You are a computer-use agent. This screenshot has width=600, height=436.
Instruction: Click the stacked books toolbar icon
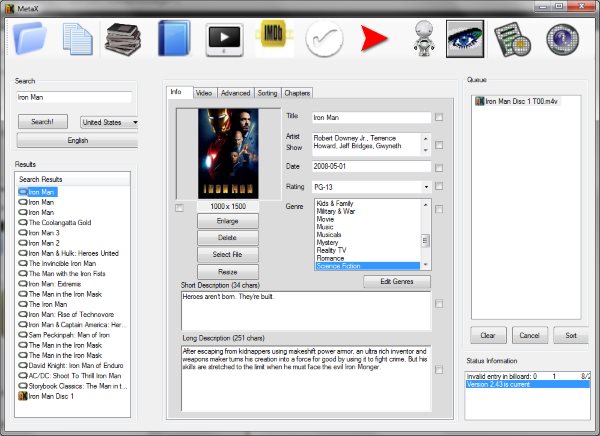coord(123,39)
